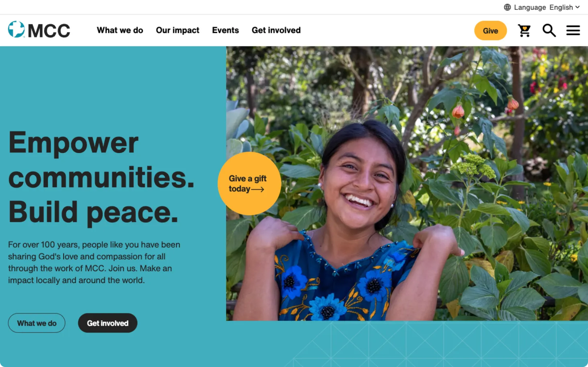Click the Empower communities headline
588x367 pixels.
101,177
